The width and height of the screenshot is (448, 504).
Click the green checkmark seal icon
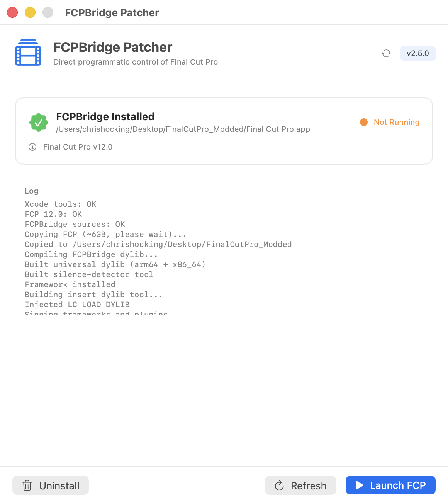(39, 123)
